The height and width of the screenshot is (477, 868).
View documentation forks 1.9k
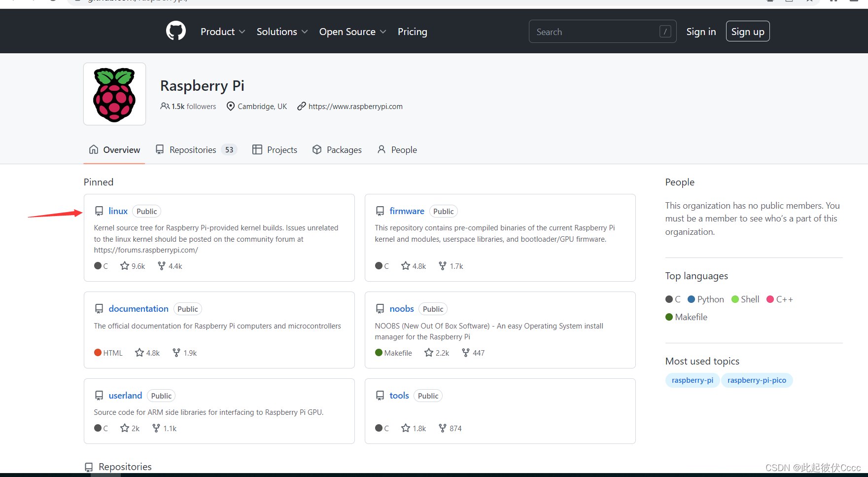tap(185, 353)
